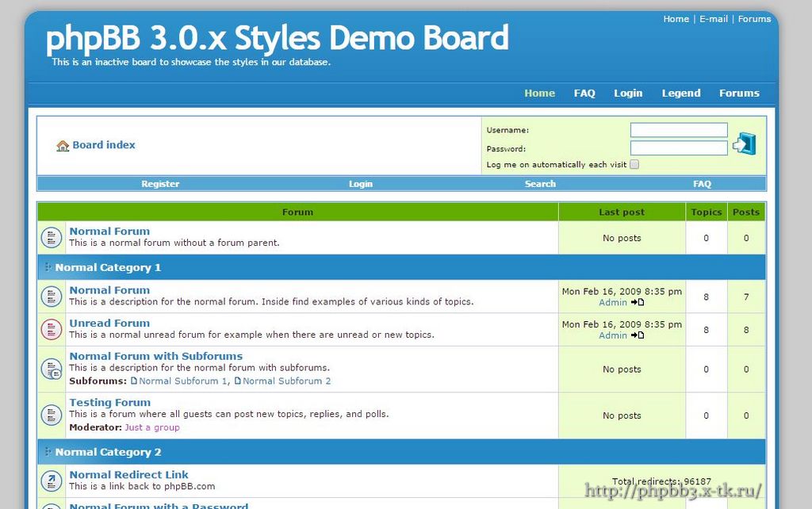Screen dimensions: 812x509
Task: Click the Testing Forum status icon
Action: (x=52, y=415)
